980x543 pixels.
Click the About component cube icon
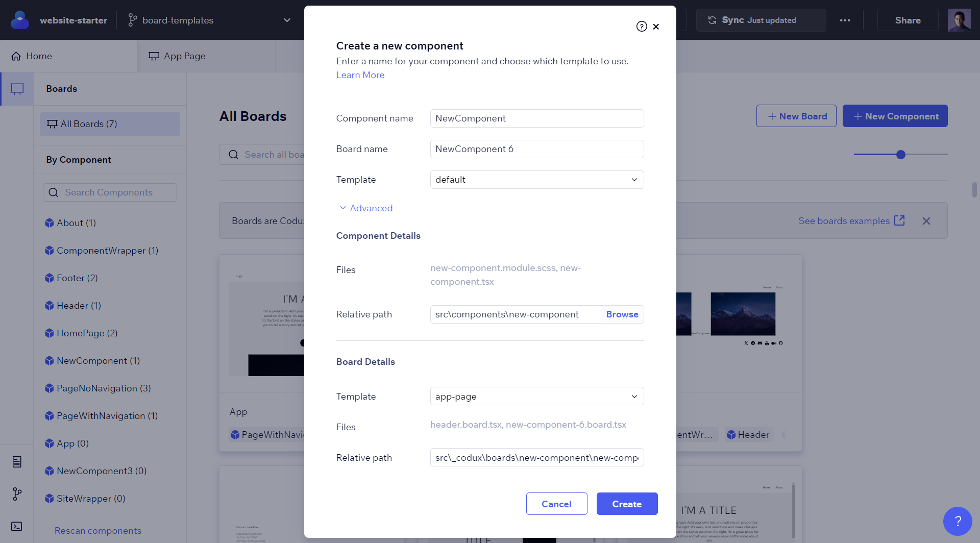[x=49, y=223]
